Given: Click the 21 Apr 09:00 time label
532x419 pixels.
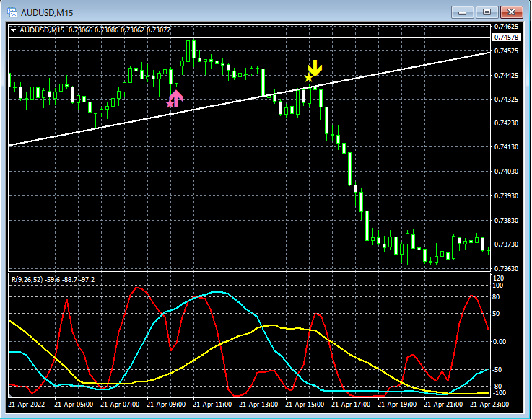Looking at the screenshot, I should [166, 405].
